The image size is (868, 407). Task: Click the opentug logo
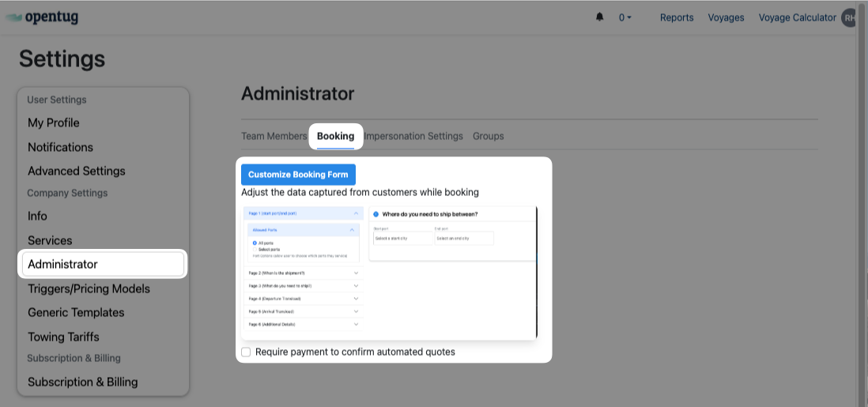tap(42, 17)
